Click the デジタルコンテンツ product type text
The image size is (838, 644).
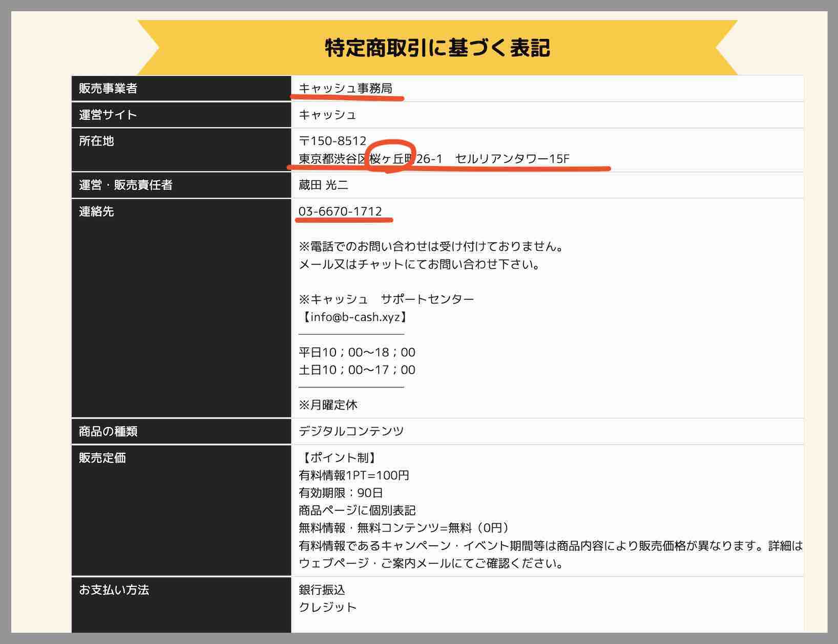click(x=351, y=431)
